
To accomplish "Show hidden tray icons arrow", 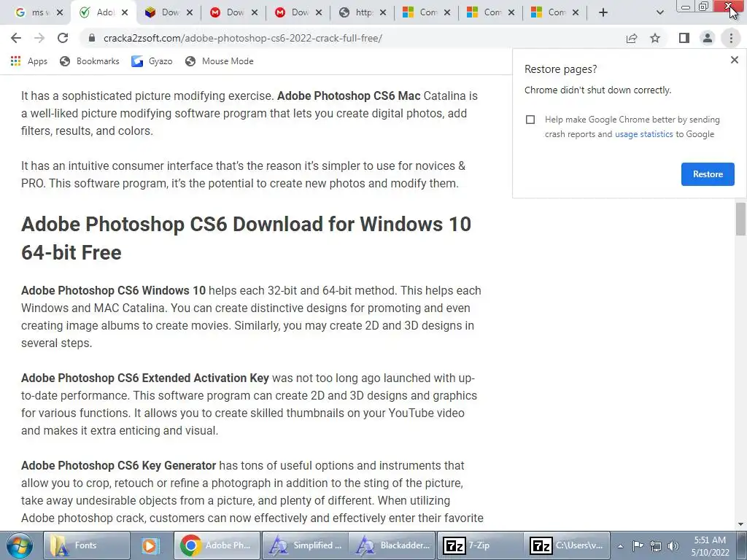I will 620,546.
